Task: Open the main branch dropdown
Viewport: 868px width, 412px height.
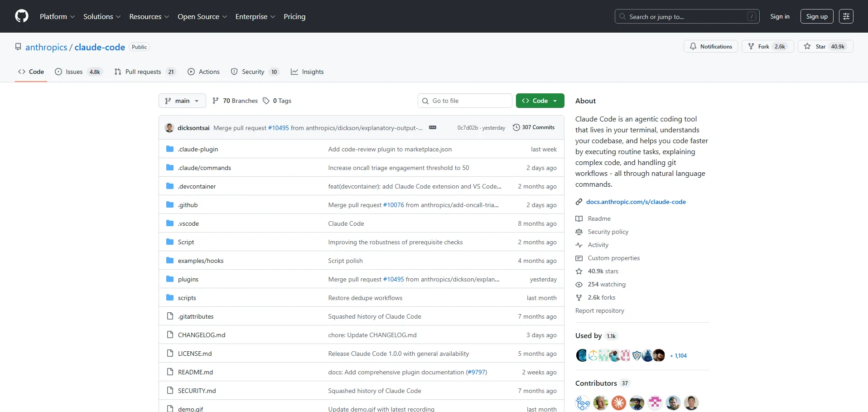Action: coord(182,101)
